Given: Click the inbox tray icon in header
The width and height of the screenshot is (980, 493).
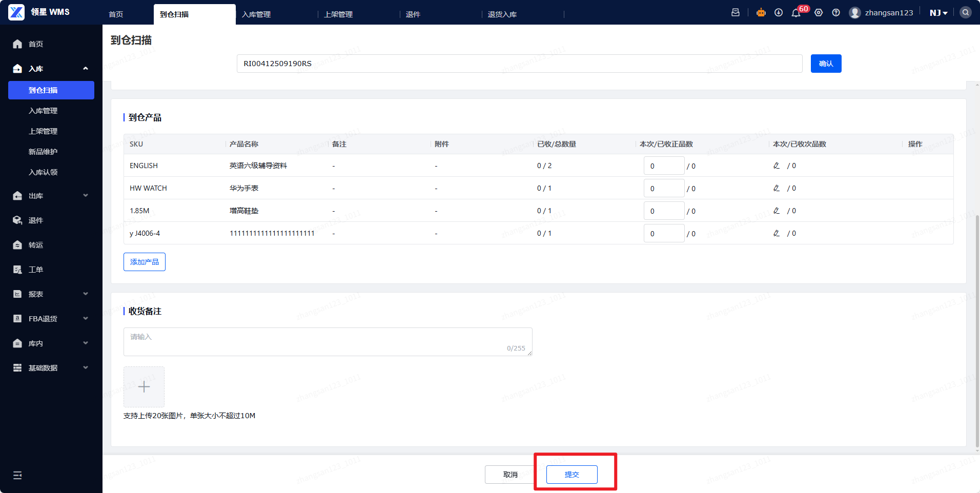Looking at the screenshot, I should click(x=736, y=13).
